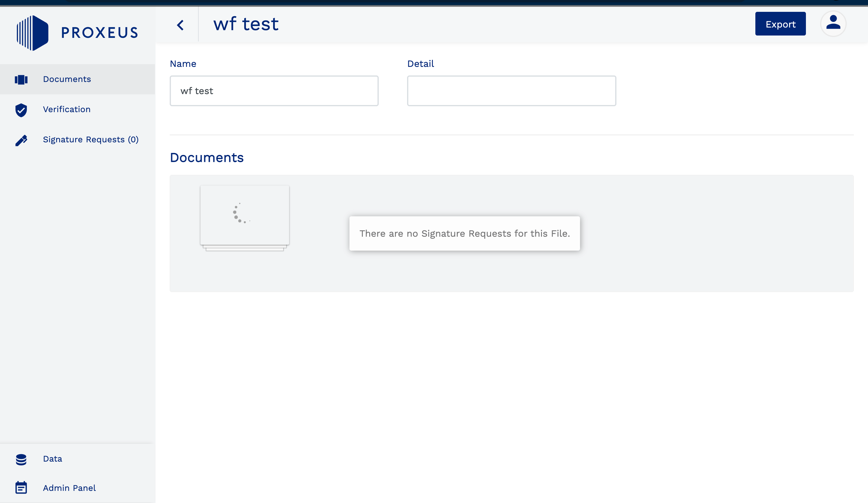Viewport: 868px width, 503px height.
Task: Click the Proxeus hexagon logo icon
Action: [x=33, y=33]
